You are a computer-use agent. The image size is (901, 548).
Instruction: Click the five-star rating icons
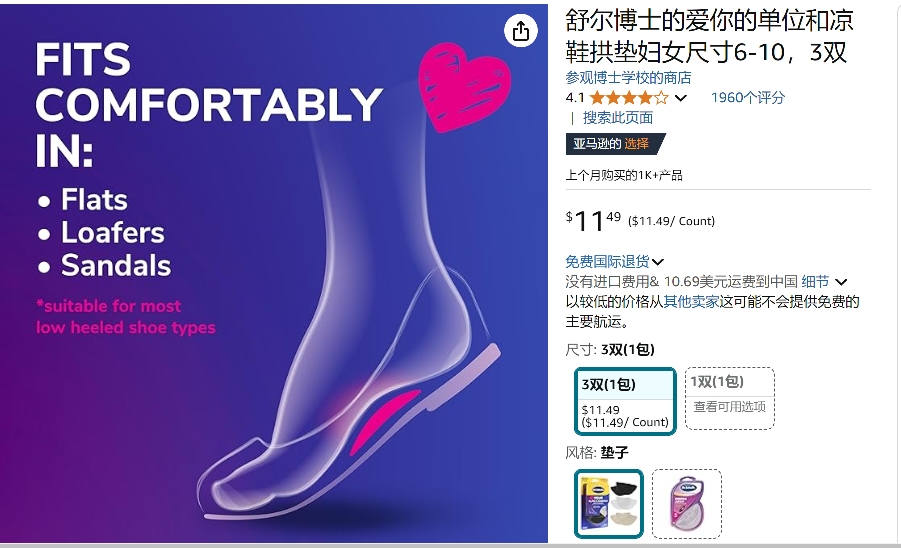629,98
